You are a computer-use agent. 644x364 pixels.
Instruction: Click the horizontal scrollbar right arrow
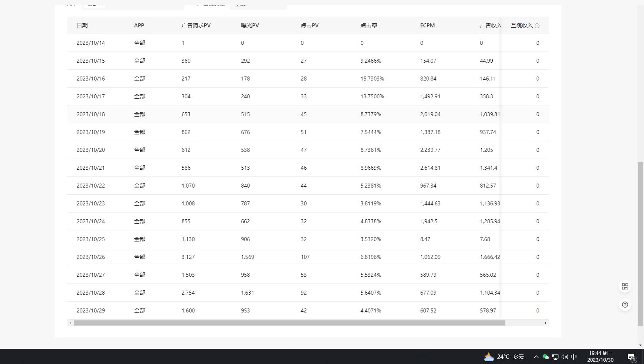coord(546,323)
